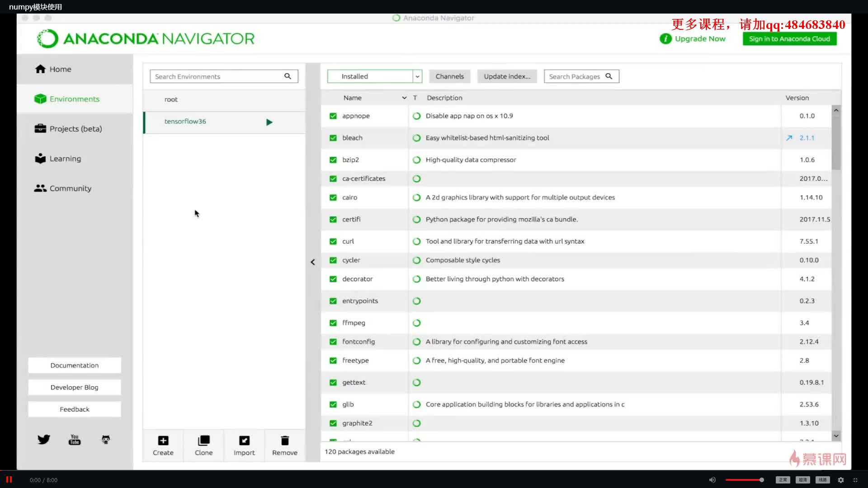
Task: Open the Community section
Action: click(75, 188)
